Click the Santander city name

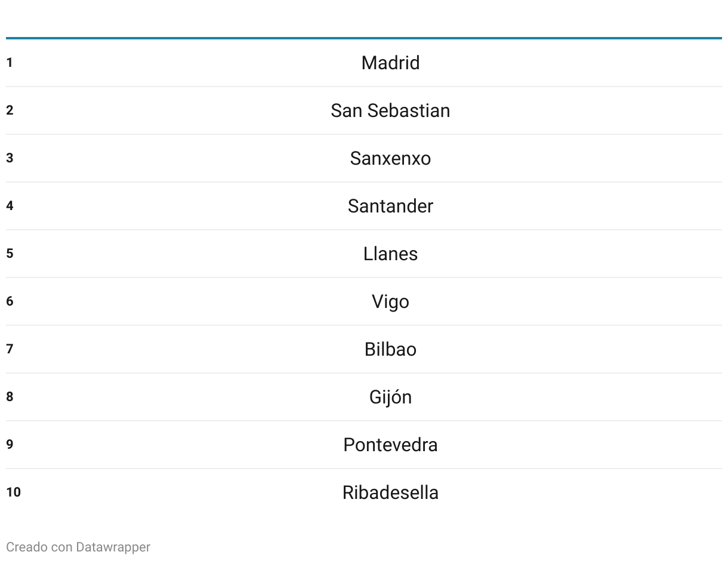coord(390,206)
